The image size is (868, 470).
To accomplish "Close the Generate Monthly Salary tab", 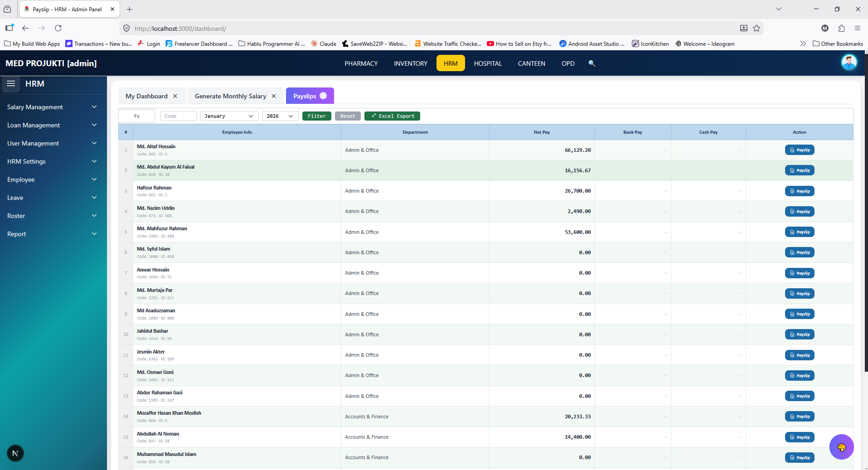I will click(x=273, y=96).
